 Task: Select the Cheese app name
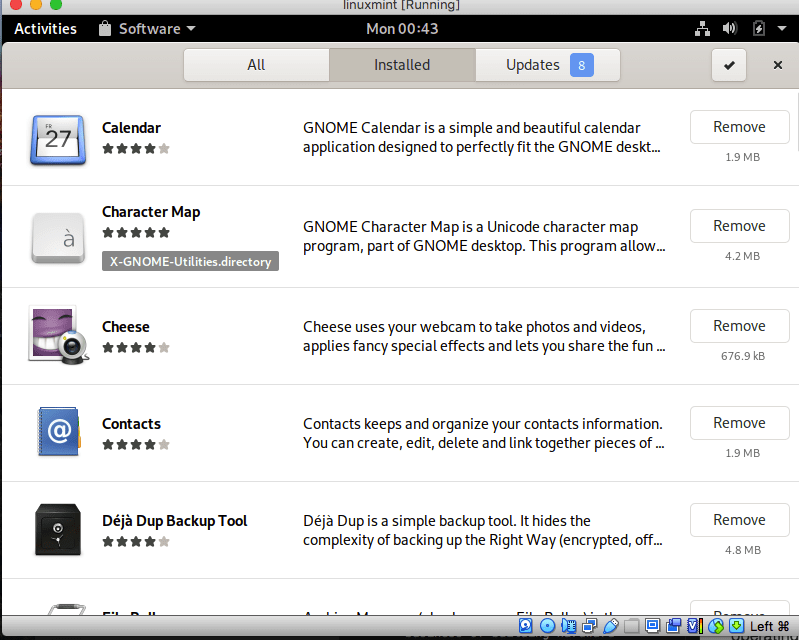[x=125, y=327]
